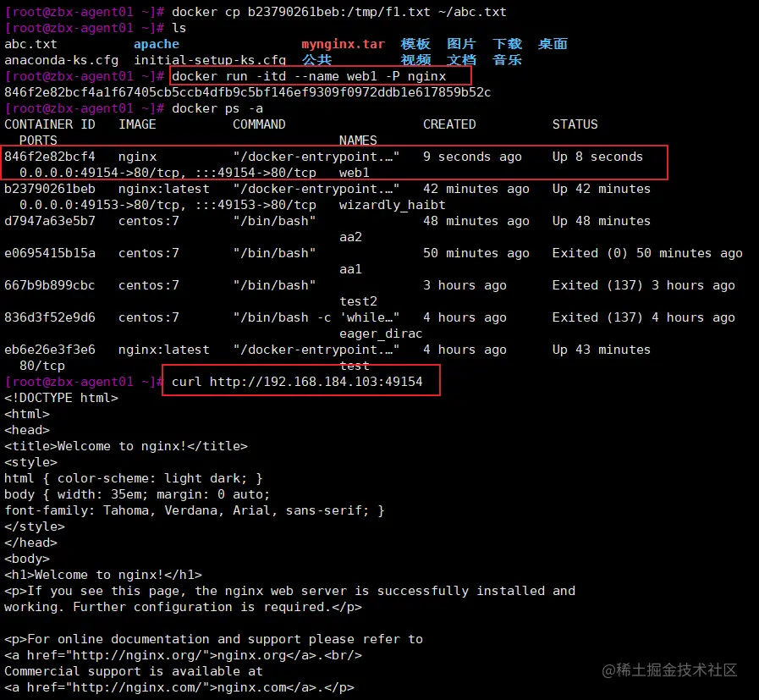Click the 桌面 folder name

pyautogui.click(x=553, y=44)
